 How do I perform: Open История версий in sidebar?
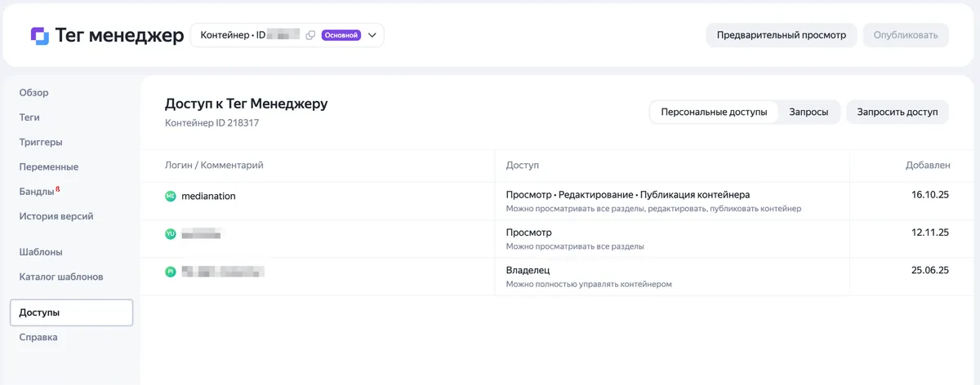pos(56,216)
